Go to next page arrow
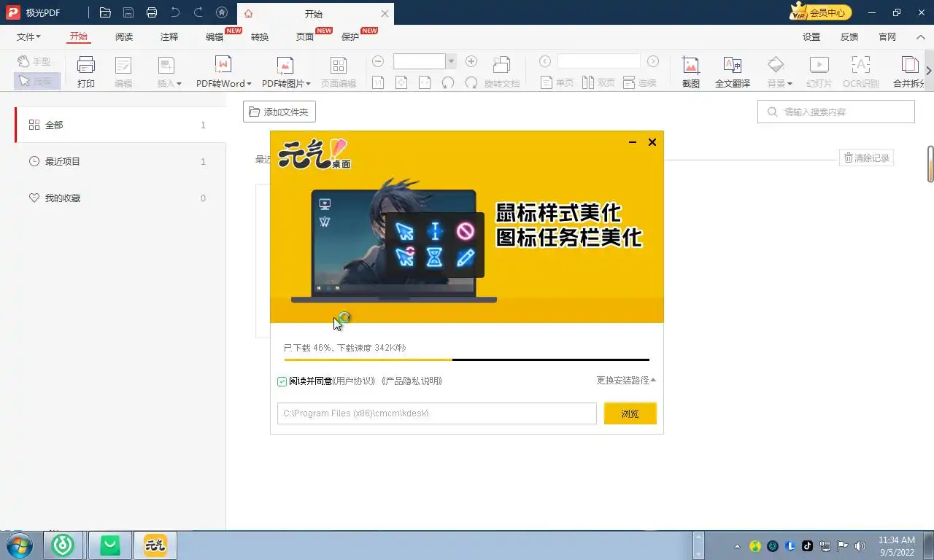Image resolution: width=934 pixels, height=560 pixels. coord(653,62)
